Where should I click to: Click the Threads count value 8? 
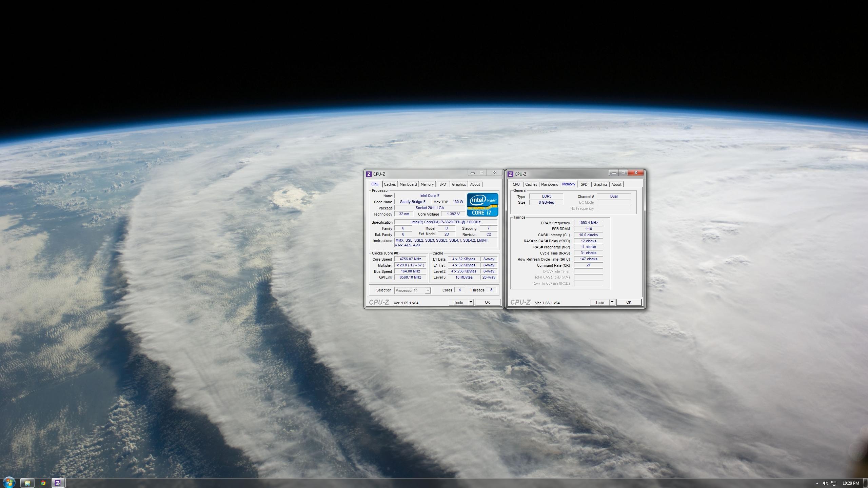click(491, 290)
